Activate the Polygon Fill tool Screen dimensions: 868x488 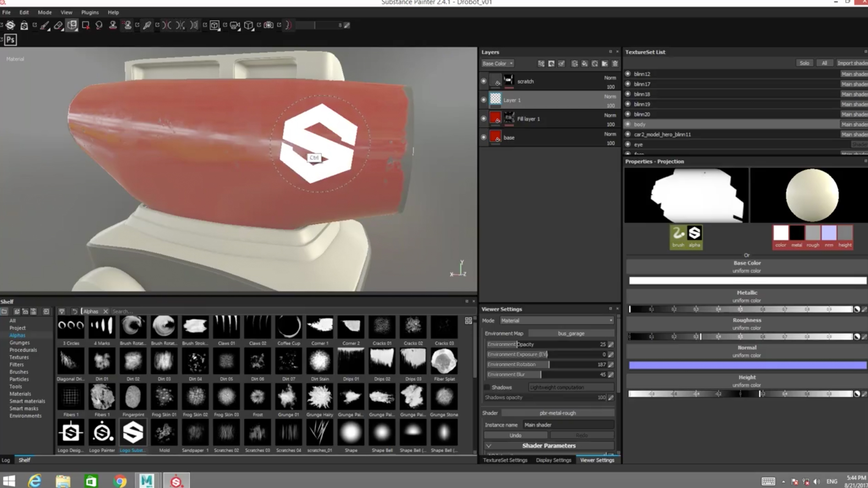point(86,26)
